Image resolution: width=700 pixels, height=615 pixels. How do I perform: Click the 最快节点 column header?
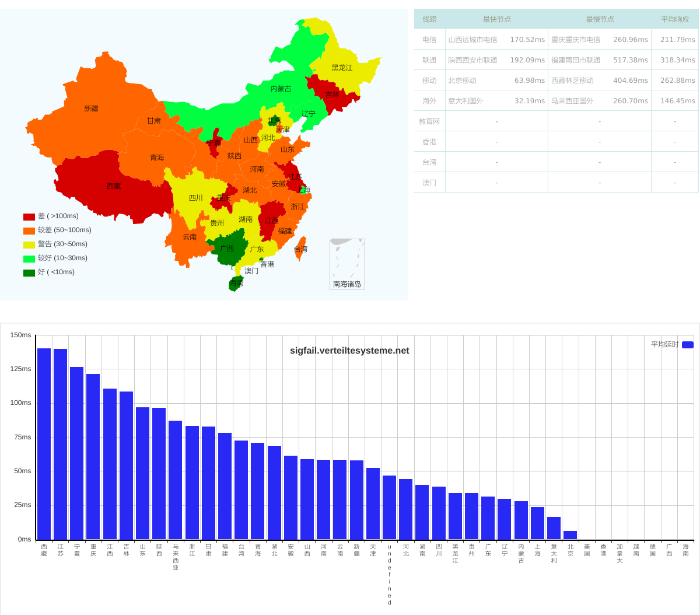[x=496, y=19]
